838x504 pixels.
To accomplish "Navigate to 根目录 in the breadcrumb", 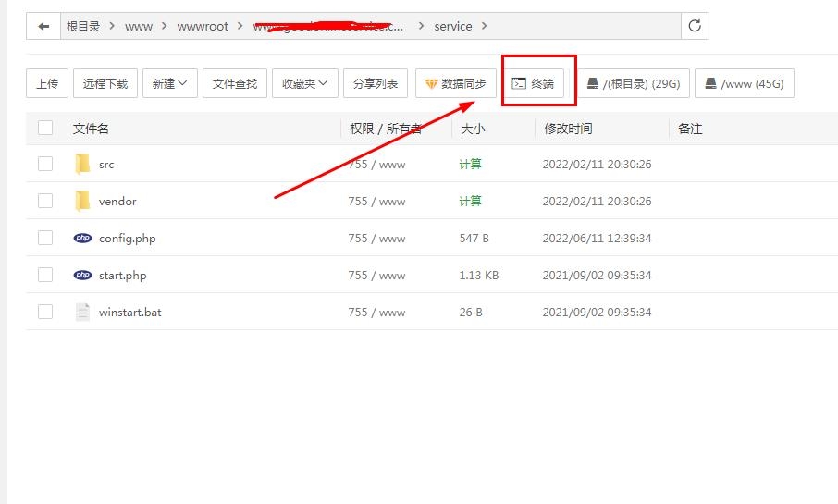I will 83,26.
